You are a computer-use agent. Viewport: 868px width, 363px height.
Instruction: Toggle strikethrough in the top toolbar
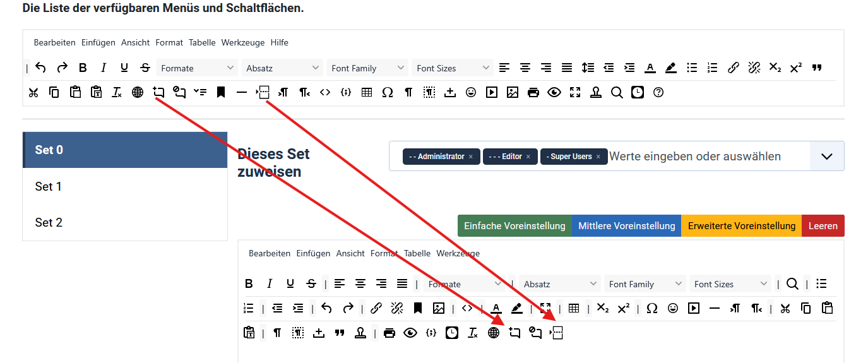pyautogui.click(x=145, y=68)
